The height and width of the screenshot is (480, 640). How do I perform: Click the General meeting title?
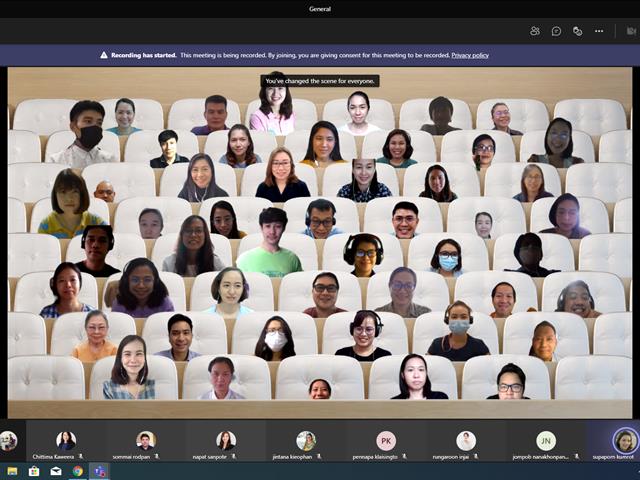320,9
